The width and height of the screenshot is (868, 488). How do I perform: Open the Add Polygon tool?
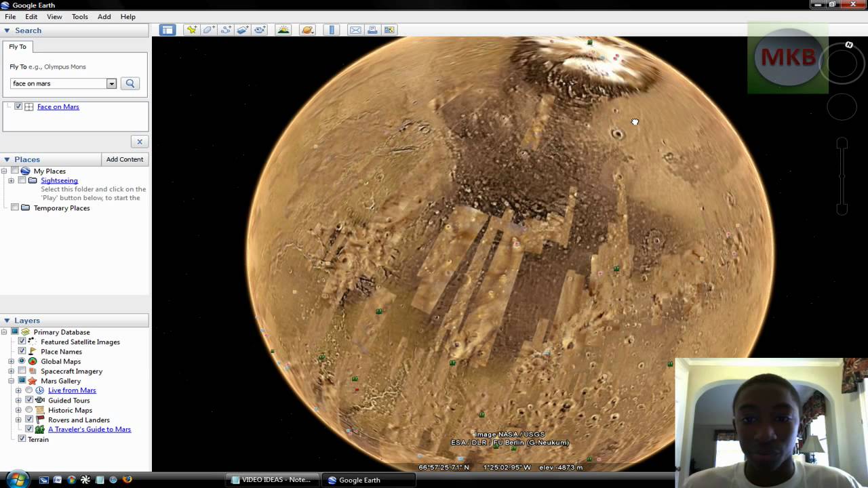(208, 30)
